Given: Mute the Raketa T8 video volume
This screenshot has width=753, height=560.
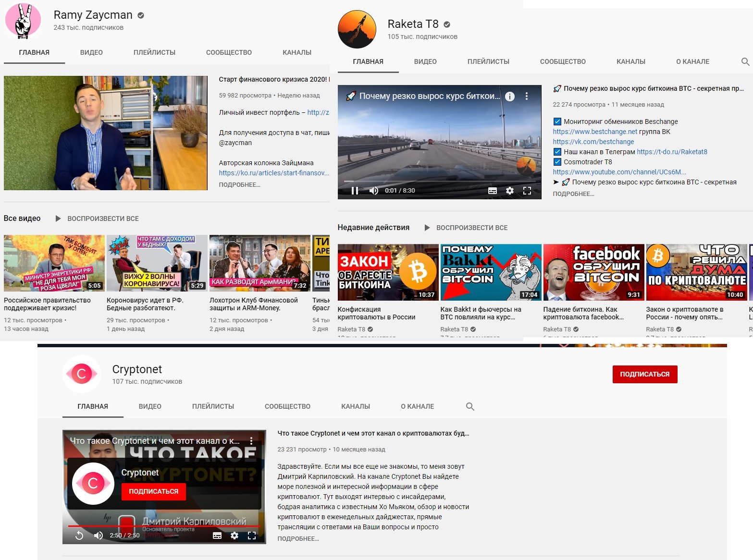Looking at the screenshot, I should click(x=373, y=191).
